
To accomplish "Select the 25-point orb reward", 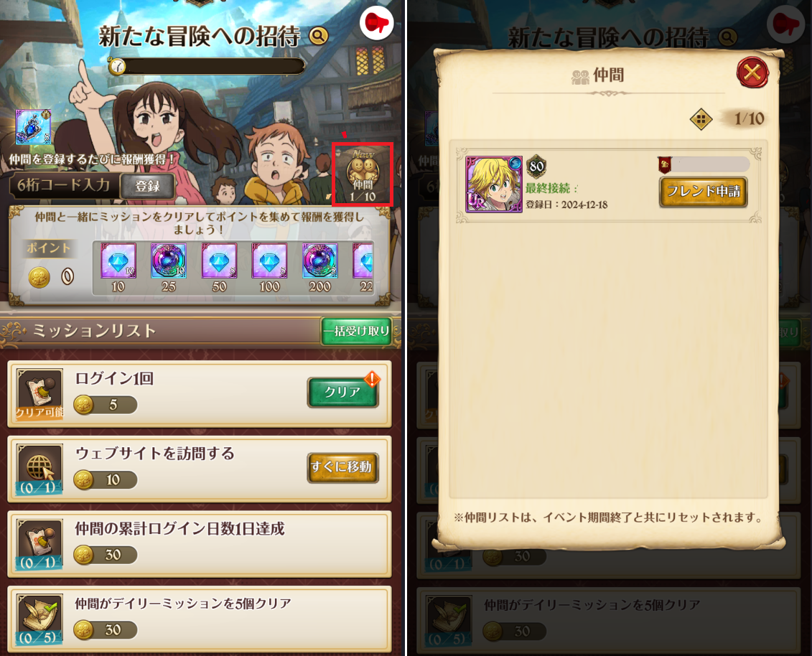I will pyautogui.click(x=169, y=261).
